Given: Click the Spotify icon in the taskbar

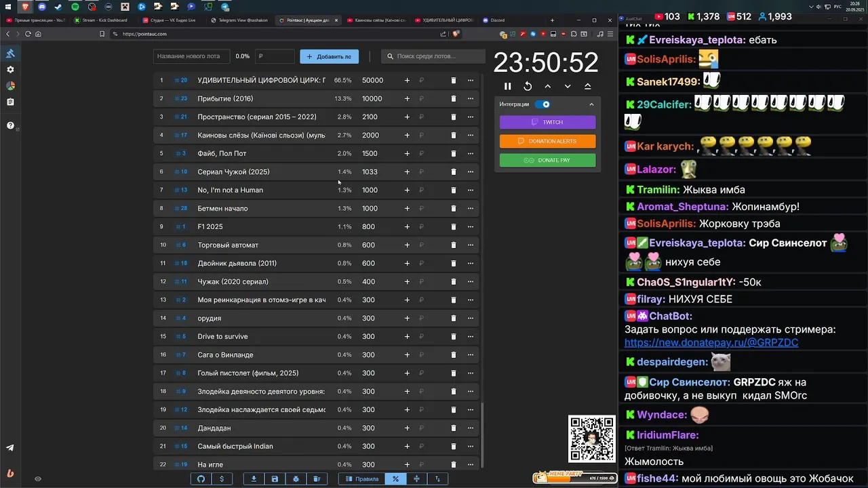Looking at the screenshot, I should coord(75,7).
